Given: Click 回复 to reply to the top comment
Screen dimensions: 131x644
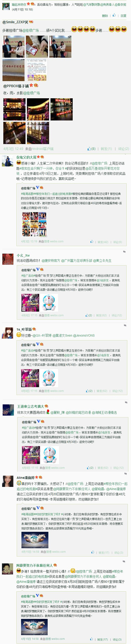Looking at the screenshot, I should (123, 16).
